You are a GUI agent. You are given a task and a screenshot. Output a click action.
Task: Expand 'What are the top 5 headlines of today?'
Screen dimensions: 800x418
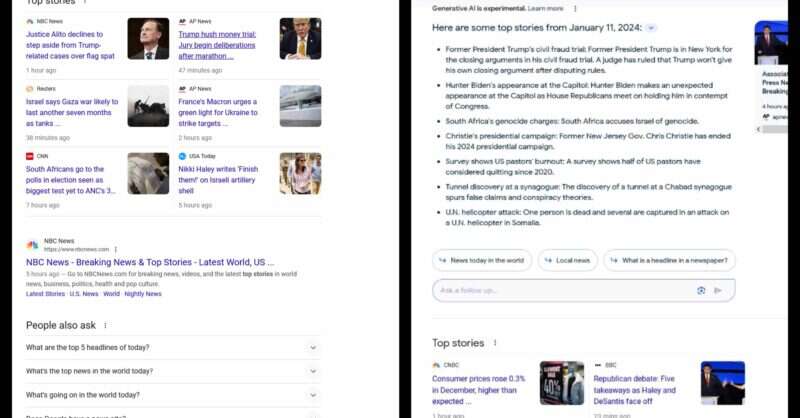click(173, 348)
